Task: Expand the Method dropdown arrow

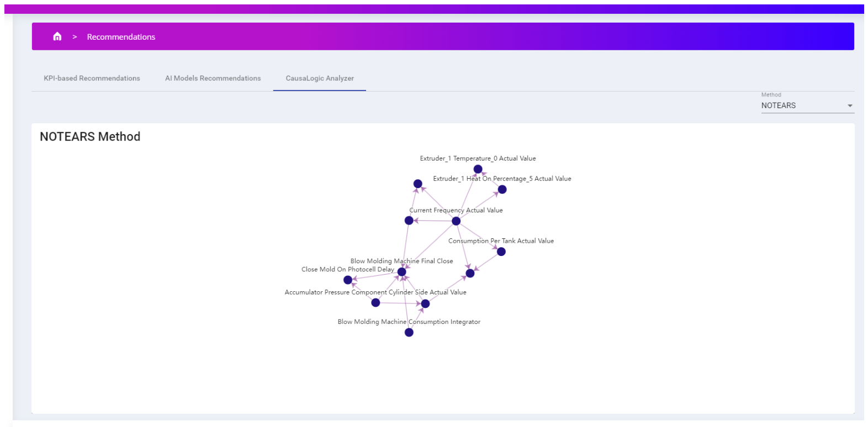Action: pos(850,105)
